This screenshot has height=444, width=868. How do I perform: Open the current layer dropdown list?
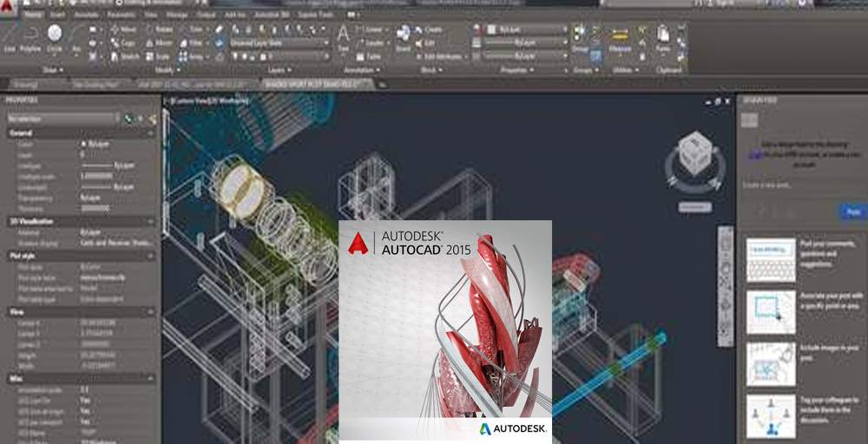coord(280,56)
